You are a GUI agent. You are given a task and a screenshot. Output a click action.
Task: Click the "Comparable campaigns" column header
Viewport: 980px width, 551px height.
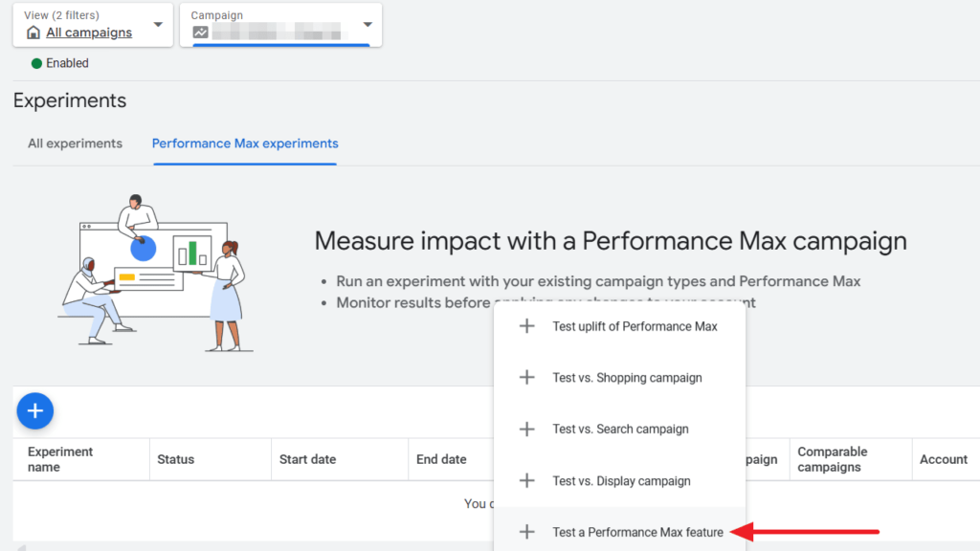click(832, 459)
